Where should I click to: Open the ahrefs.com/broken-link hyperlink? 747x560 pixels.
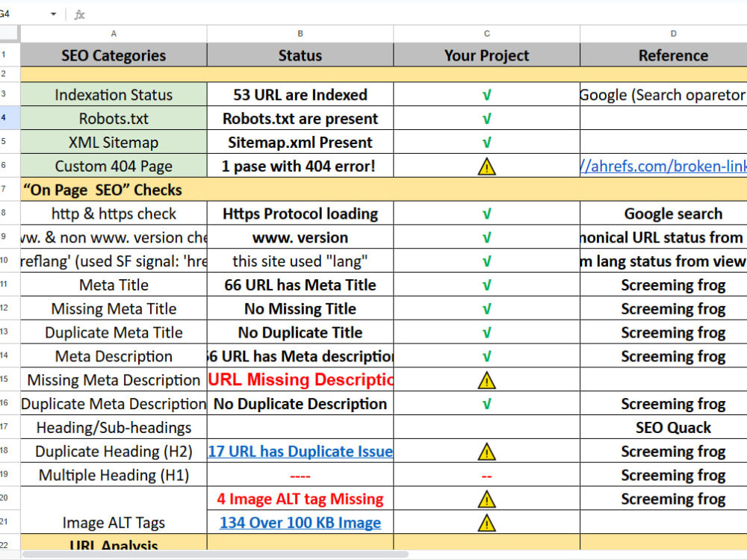tap(663, 167)
